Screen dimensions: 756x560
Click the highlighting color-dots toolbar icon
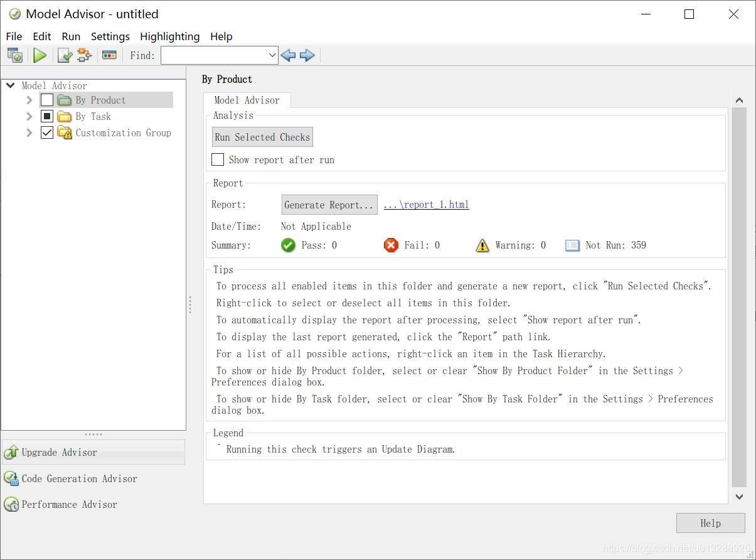coord(109,55)
